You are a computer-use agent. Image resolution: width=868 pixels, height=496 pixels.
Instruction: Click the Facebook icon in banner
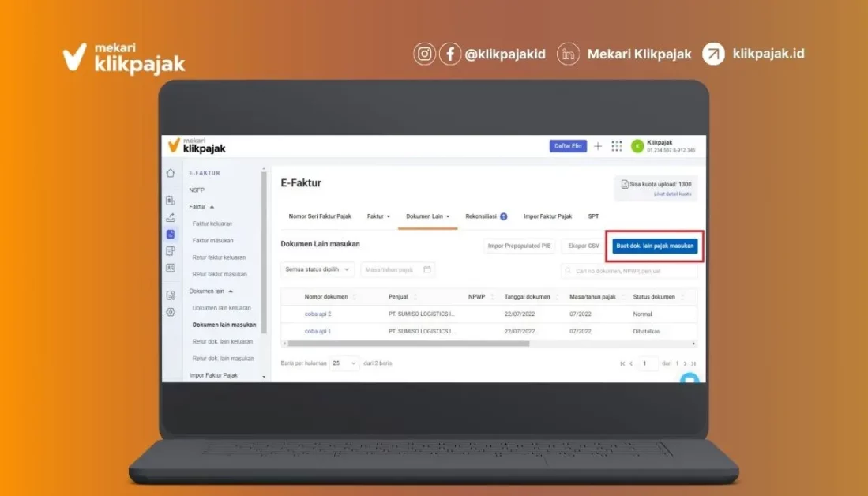(x=450, y=54)
